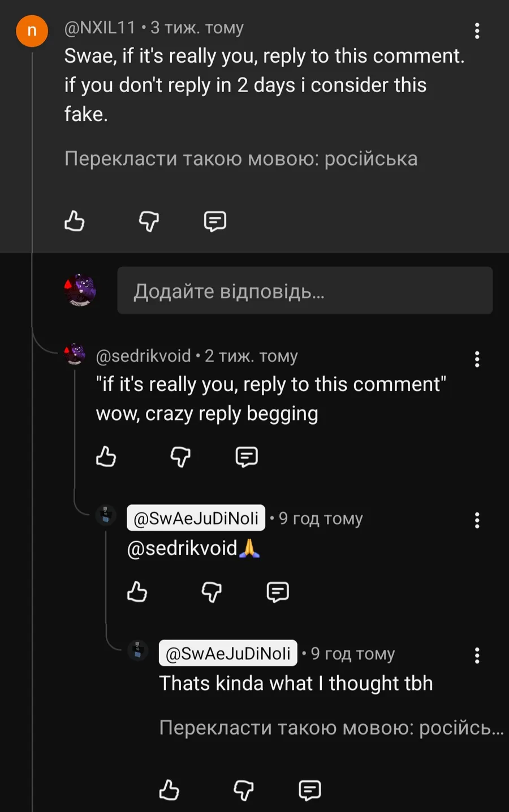This screenshot has height=812, width=509.
Task: Dislike "Thats kinda what I thought" reply
Action: click(x=243, y=790)
